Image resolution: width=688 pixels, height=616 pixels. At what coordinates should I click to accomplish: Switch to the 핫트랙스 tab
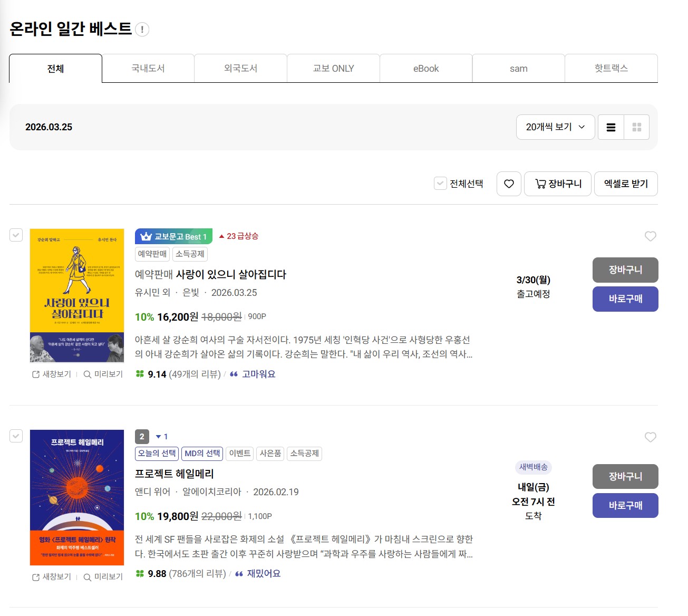click(x=612, y=69)
